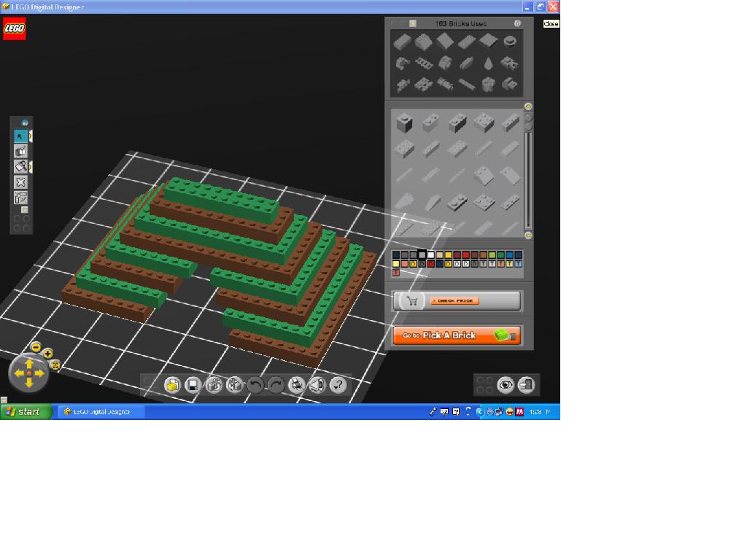
Task: Rotate camera left with the left arrow
Action: (x=18, y=373)
